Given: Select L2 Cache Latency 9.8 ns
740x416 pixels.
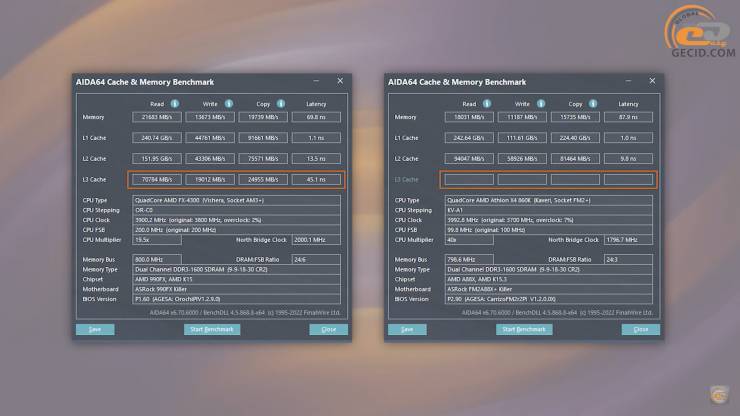Looking at the screenshot, I should (628, 159).
